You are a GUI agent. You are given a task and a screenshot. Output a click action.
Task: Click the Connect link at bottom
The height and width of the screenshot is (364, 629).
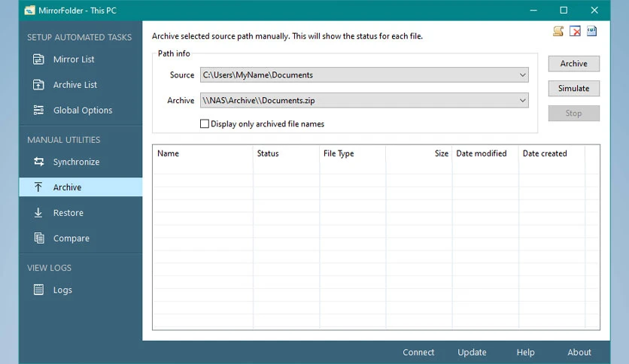[x=418, y=353]
